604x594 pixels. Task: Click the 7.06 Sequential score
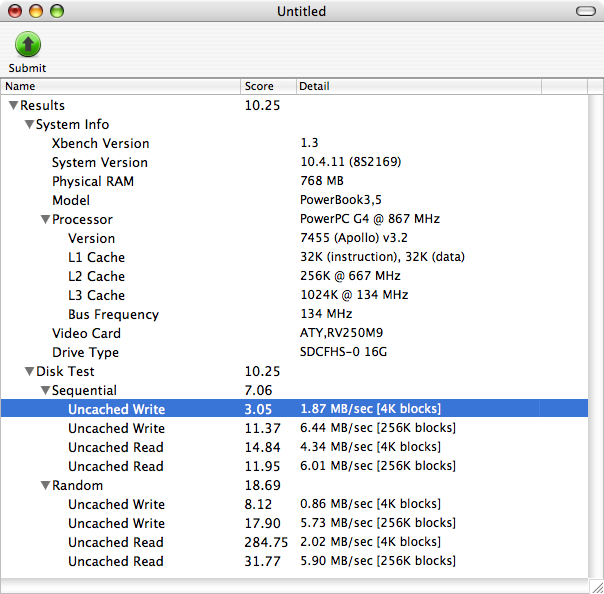258,390
